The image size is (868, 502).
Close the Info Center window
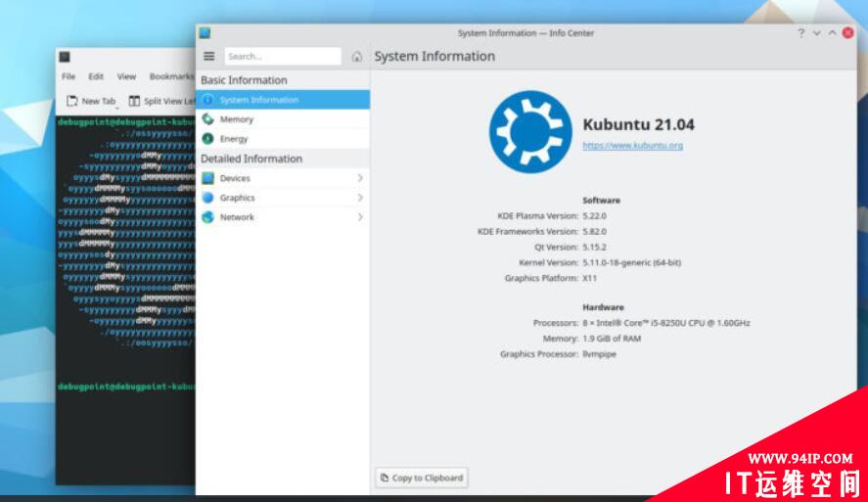[x=847, y=33]
